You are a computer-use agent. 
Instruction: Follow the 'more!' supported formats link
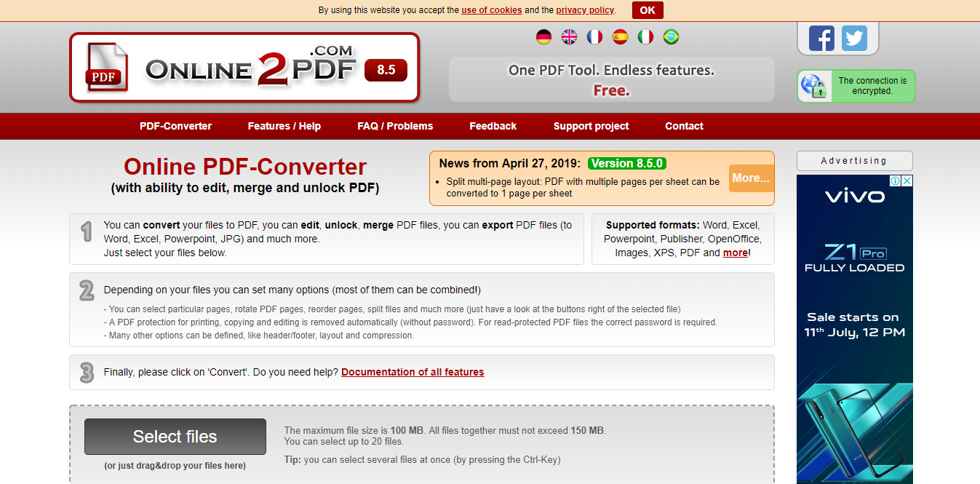pos(736,253)
